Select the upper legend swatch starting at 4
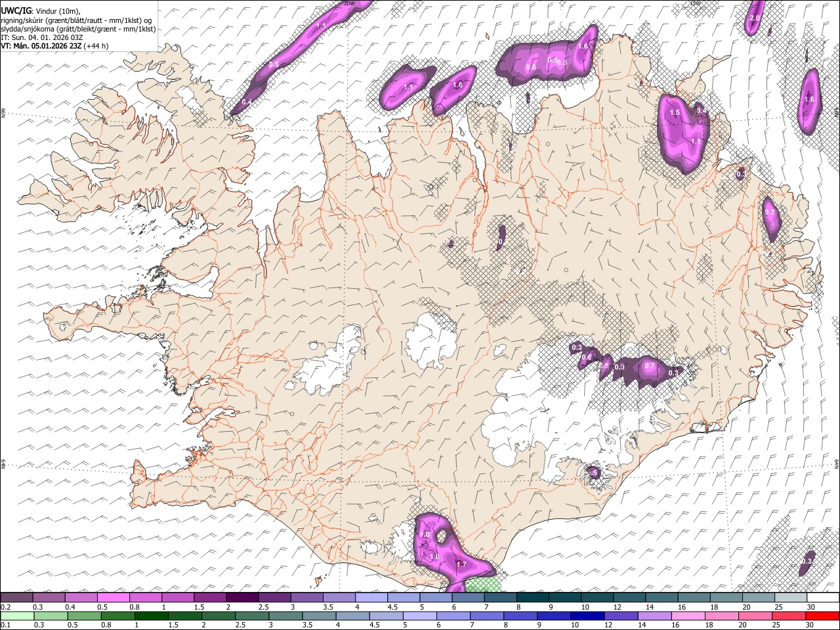 [371, 597]
